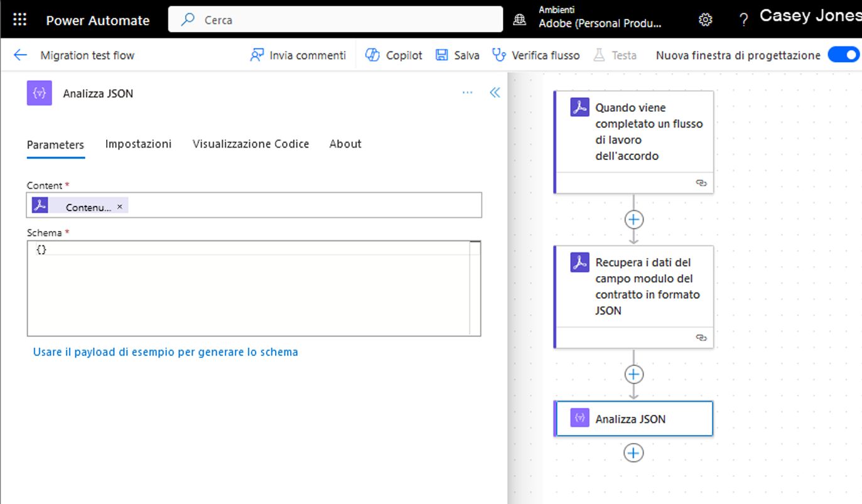862x504 pixels.
Task: Go back using the left arrow
Action: pos(20,55)
